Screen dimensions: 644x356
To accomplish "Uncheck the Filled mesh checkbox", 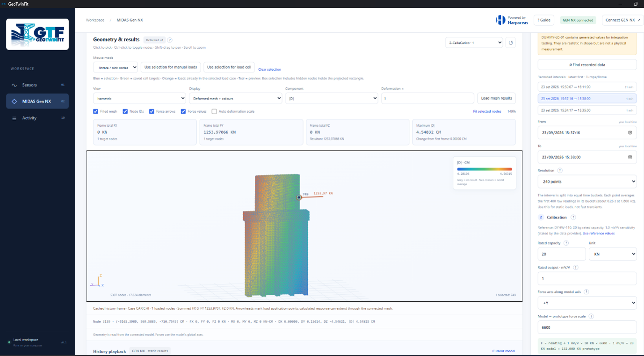I will click(x=96, y=111).
